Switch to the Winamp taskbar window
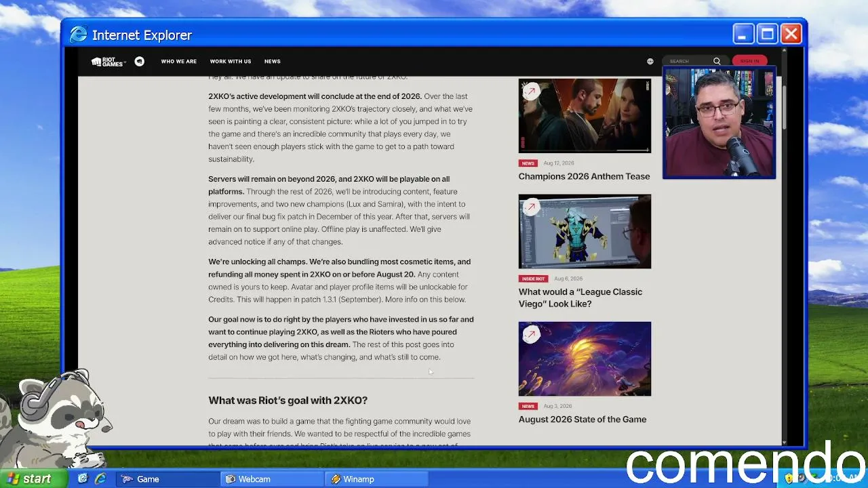 click(x=377, y=479)
